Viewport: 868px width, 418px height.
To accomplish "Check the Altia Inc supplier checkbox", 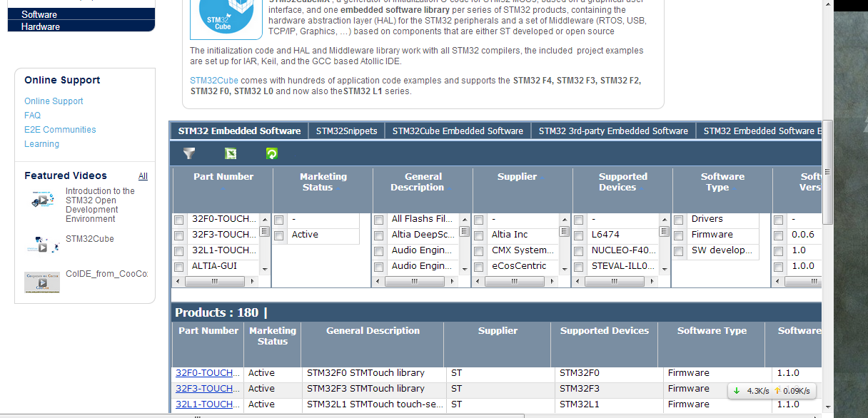I will [478, 236].
